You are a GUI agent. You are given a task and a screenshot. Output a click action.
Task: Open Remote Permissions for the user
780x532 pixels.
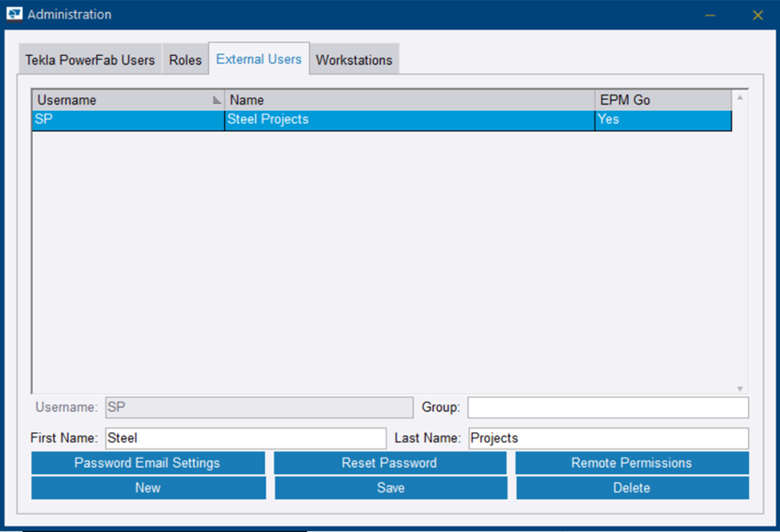631,463
